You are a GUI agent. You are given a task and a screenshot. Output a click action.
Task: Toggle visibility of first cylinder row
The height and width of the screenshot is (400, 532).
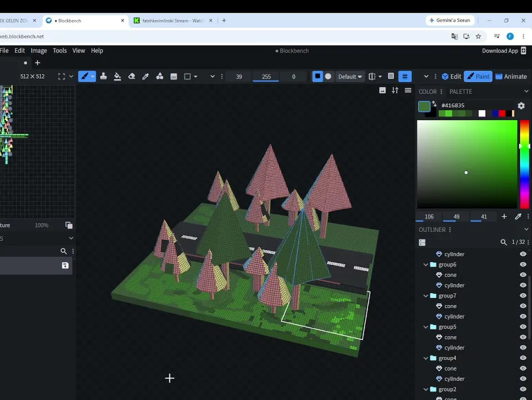[x=523, y=254]
